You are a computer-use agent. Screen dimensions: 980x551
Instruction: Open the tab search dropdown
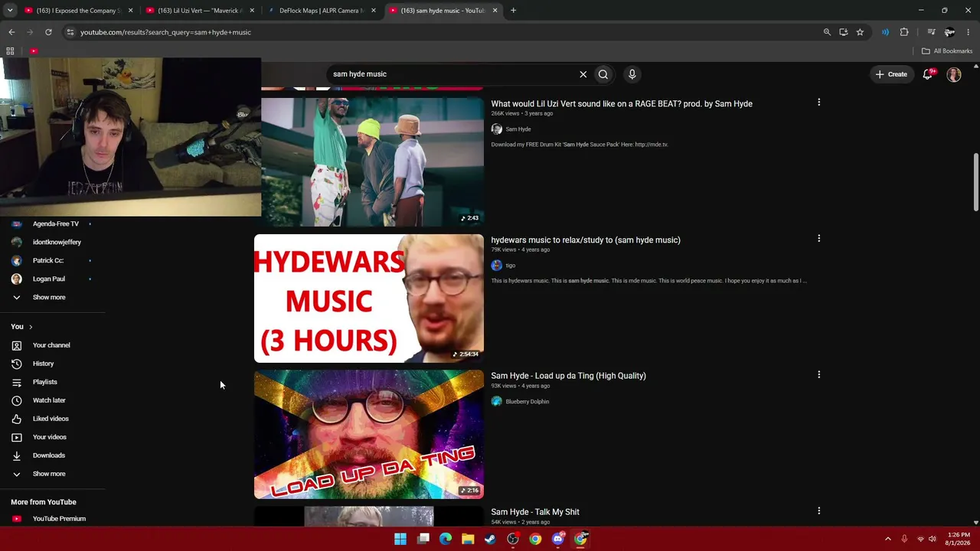pyautogui.click(x=9, y=11)
